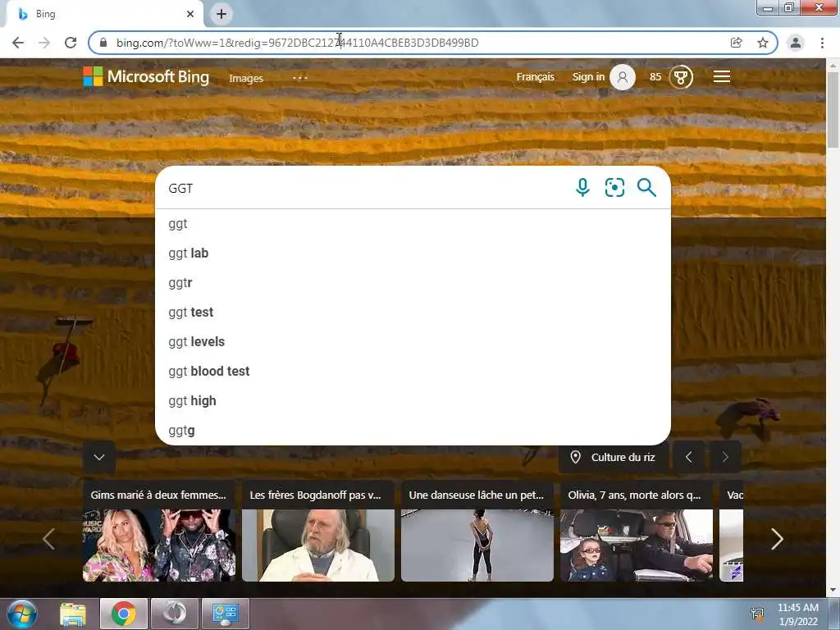Show next background image arrow
Viewport: 840px width, 630px height.
tap(725, 457)
